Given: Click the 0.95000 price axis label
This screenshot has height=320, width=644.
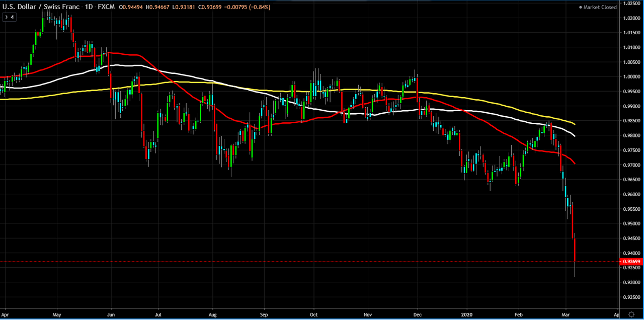Looking at the screenshot, I should [x=631, y=224].
